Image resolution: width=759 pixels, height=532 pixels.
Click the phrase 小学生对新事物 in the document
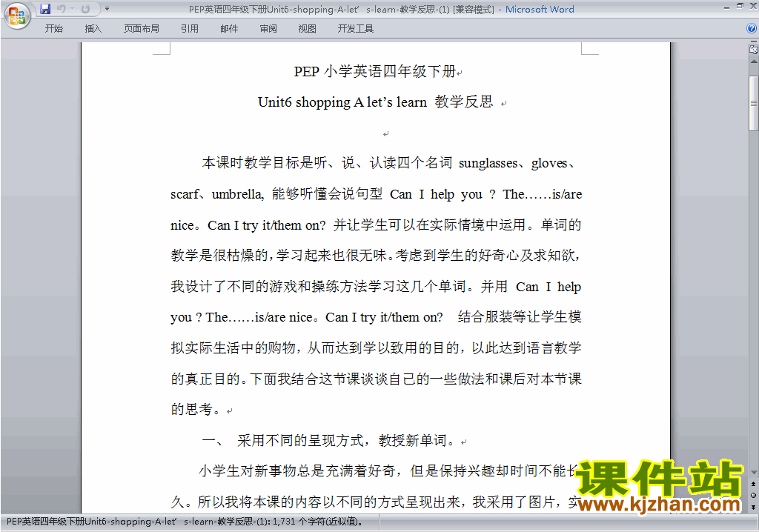(x=248, y=471)
